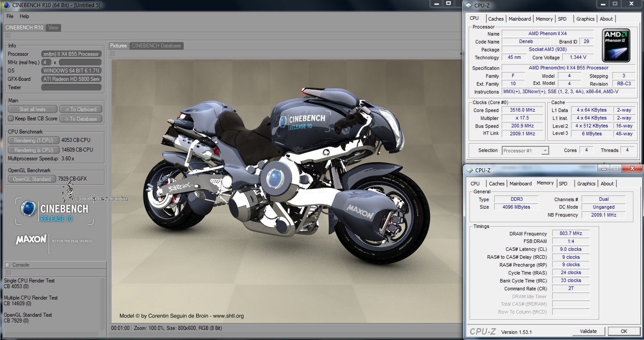
Task: Maximize the CINEBENCH window
Action: (x=448, y=3)
